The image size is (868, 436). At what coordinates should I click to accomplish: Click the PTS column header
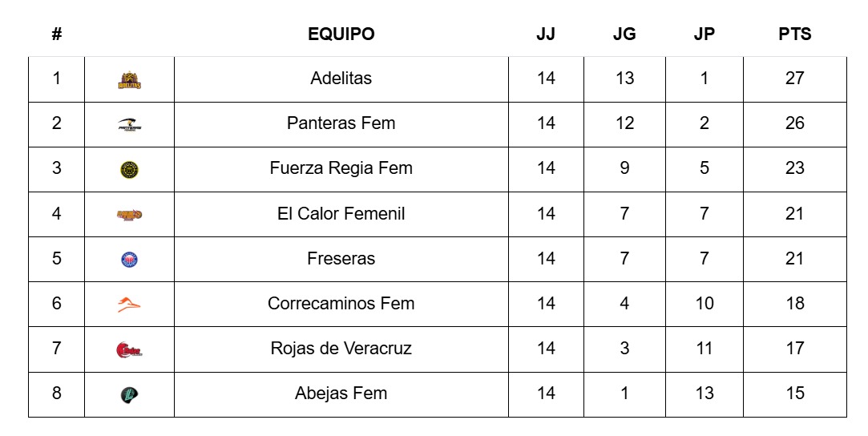pos(794,34)
